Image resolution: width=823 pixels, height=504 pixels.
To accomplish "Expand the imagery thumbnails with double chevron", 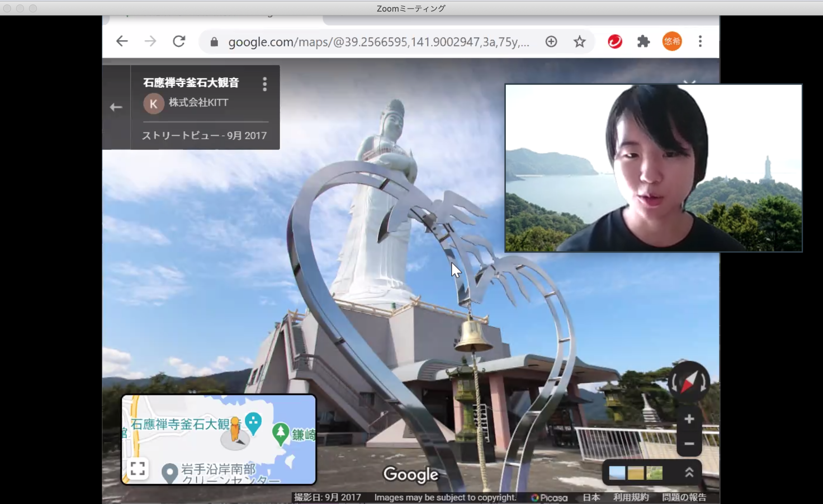I will pos(689,472).
